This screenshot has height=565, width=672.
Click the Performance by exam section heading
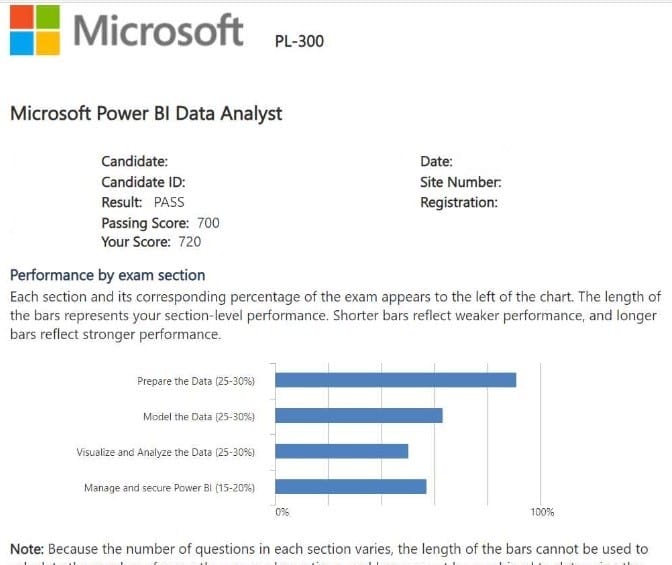point(107,275)
